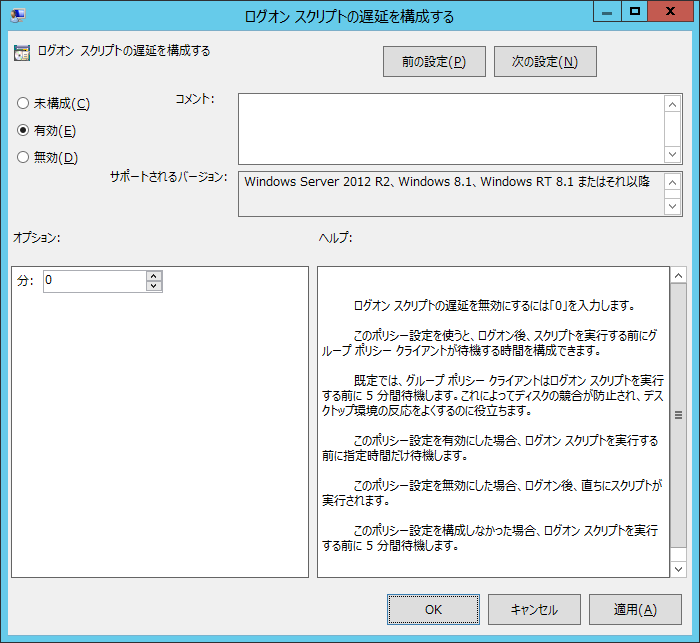700x643 pixels.
Task: Click the 分 minutes input field
Action: [x=93, y=282]
